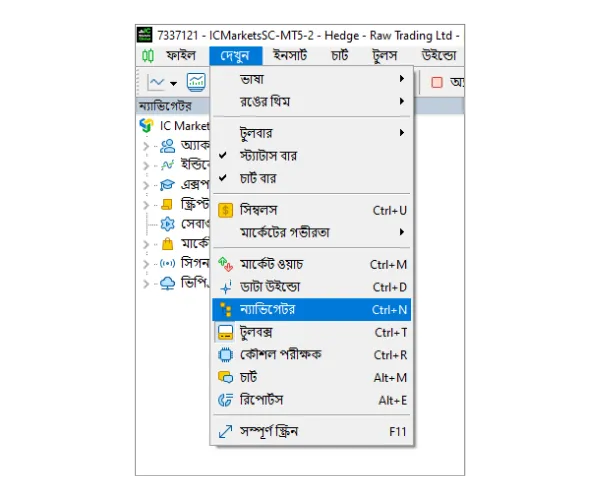Image resolution: width=600 pixels, height=500 pixels.
Task: Click the full screen arrow icon
Action: pyautogui.click(x=225, y=432)
